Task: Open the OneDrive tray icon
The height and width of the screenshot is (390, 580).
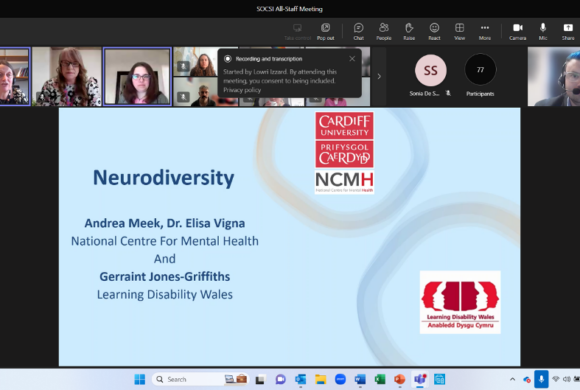Action: click(x=527, y=379)
